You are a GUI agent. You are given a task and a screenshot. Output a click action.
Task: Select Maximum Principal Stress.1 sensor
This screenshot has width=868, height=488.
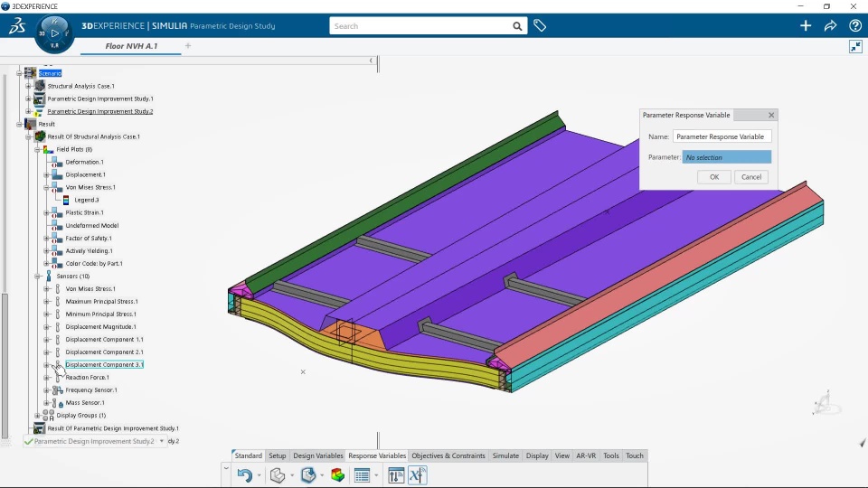[102, 302]
